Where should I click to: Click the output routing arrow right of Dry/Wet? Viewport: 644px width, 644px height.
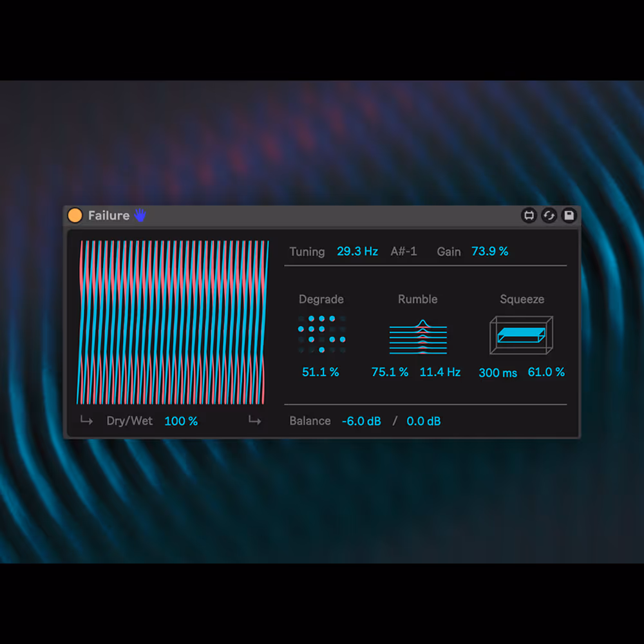tap(255, 421)
